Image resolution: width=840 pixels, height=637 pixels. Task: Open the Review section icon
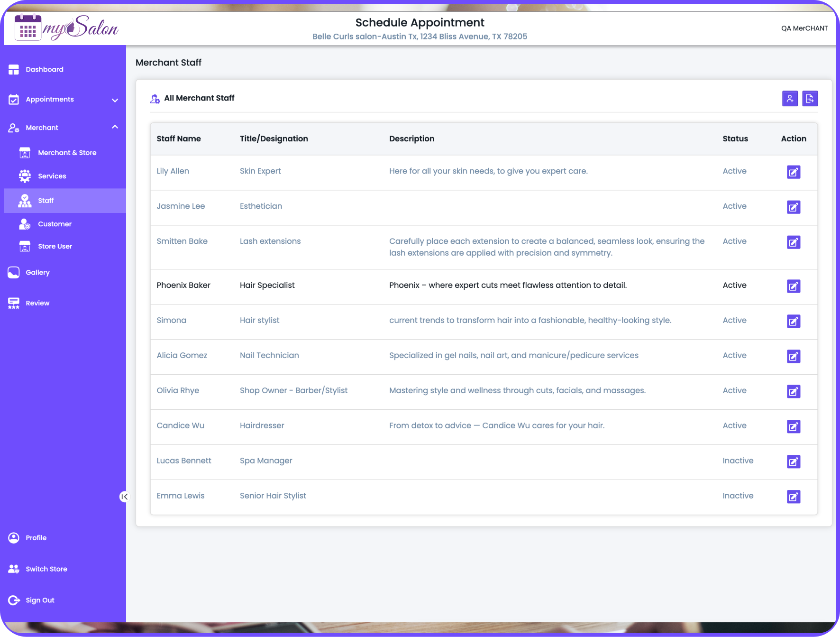[x=13, y=303]
